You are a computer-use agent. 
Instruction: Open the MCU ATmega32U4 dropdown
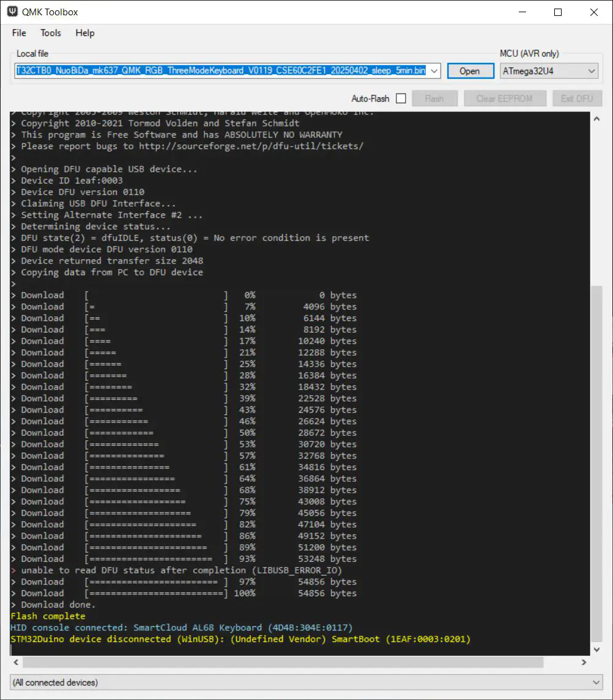tap(549, 71)
